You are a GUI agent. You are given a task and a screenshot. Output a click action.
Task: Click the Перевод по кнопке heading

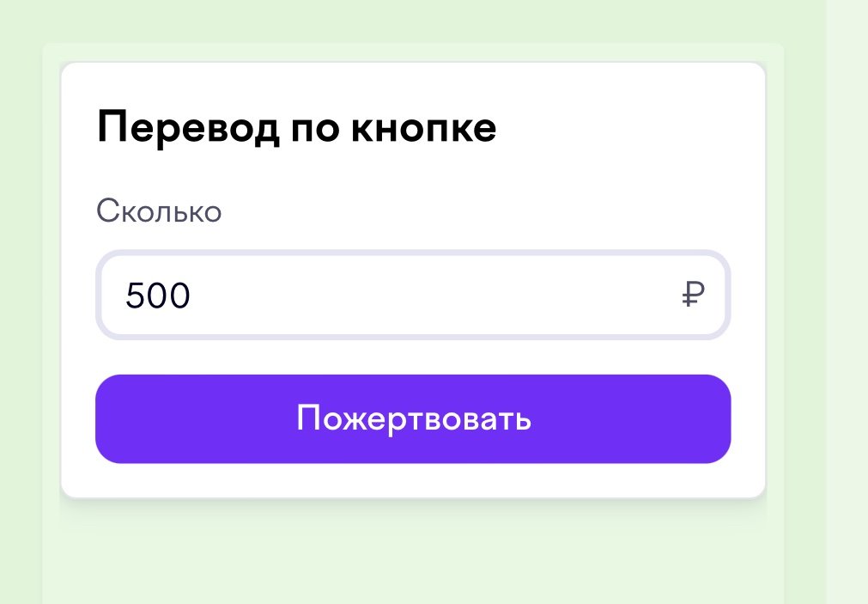point(297,128)
